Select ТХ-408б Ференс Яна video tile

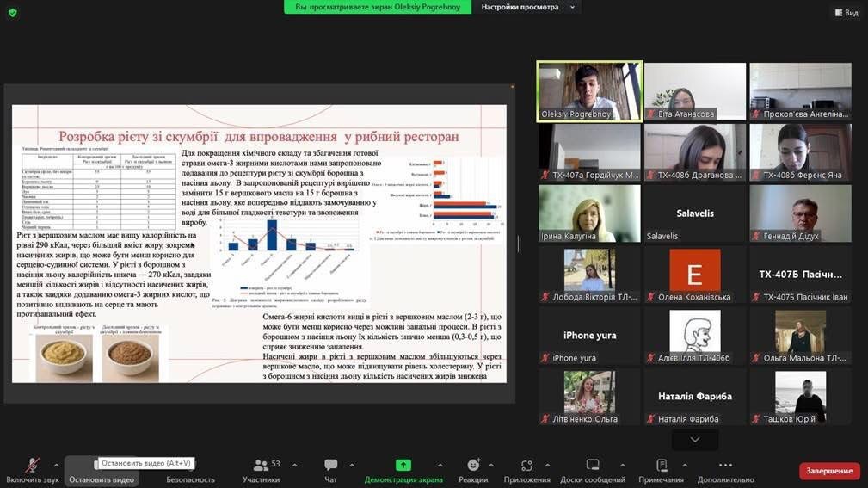800,152
